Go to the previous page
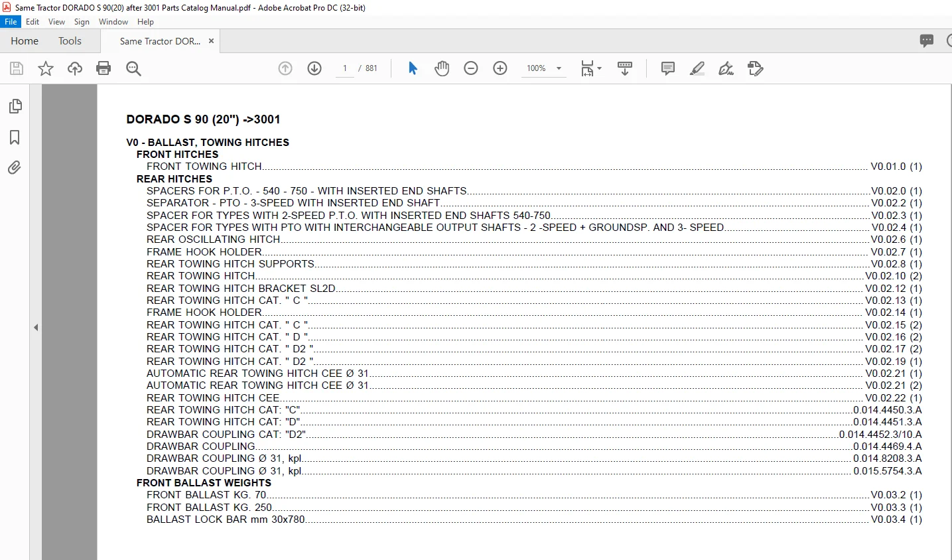The image size is (952, 560). pos(285,68)
